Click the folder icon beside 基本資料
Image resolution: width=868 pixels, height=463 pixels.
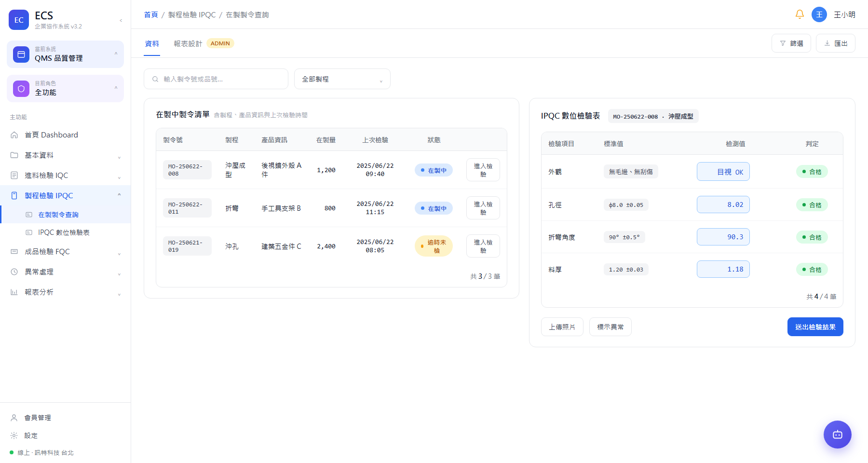point(14,155)
